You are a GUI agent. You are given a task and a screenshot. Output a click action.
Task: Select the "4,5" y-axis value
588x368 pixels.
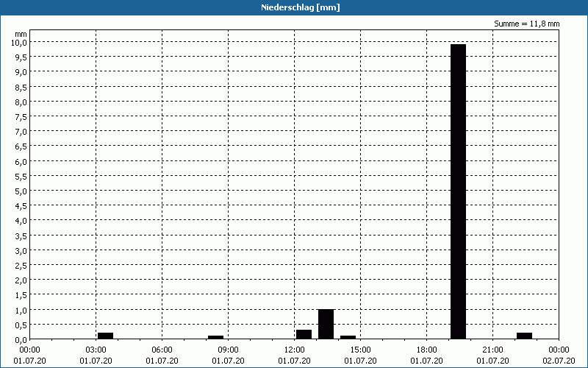point(21,206)
